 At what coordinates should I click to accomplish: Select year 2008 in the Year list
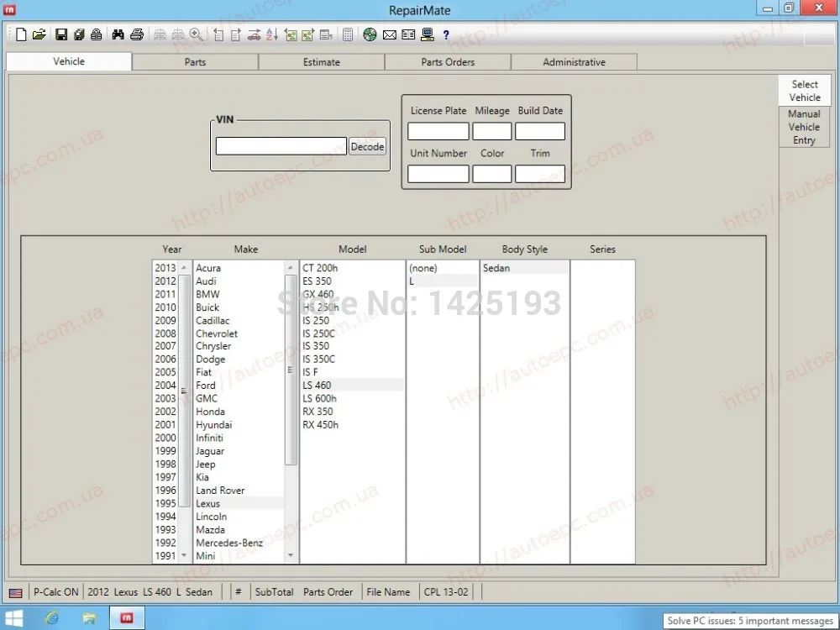[165, 333]
